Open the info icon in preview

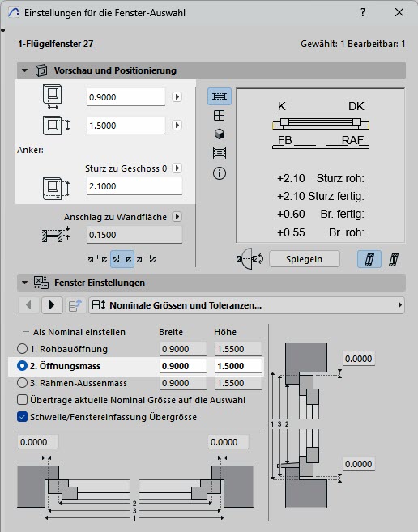coord(220,173)
